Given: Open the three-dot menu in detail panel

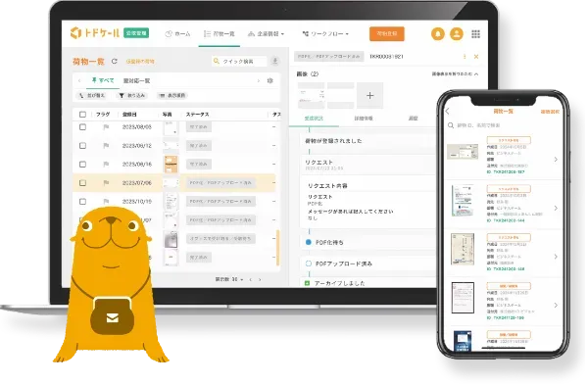Looking at the screenshot, I should point(465,57).
